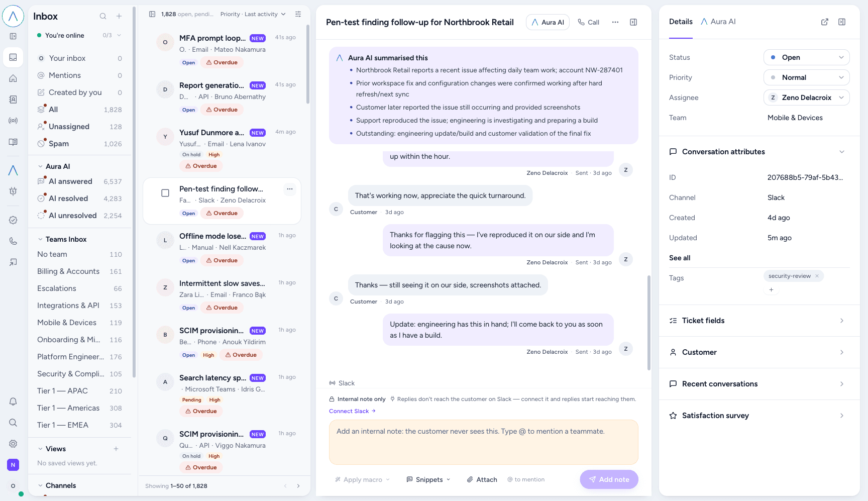This screenshot has width=868, height=501.
Task: Click the search icon in Inbox header
Action: point(103,16)
